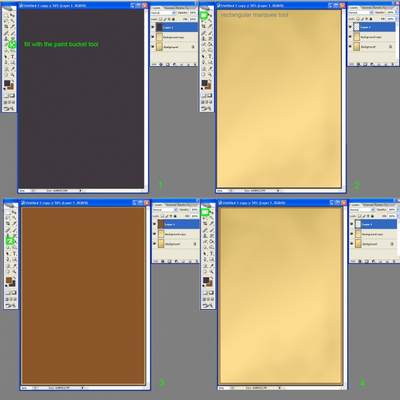Hide Background copy layer in step 1 Layers panel
This screenshot has height=400, width=400.
click(x=153, y=37)
